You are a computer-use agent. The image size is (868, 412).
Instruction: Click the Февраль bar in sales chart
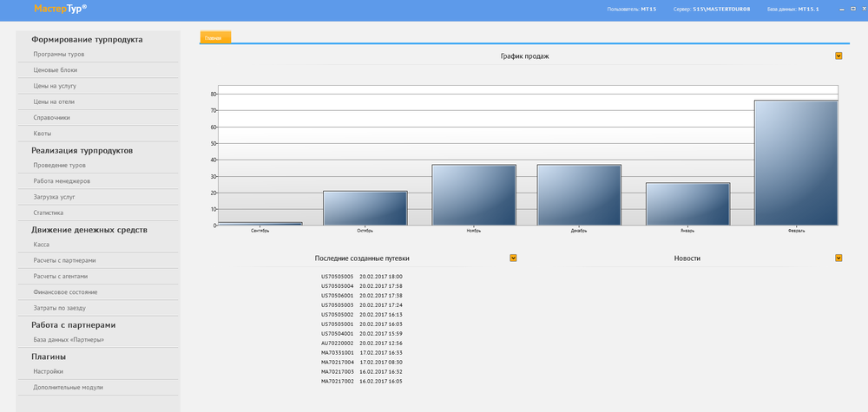tap(796, 162)
